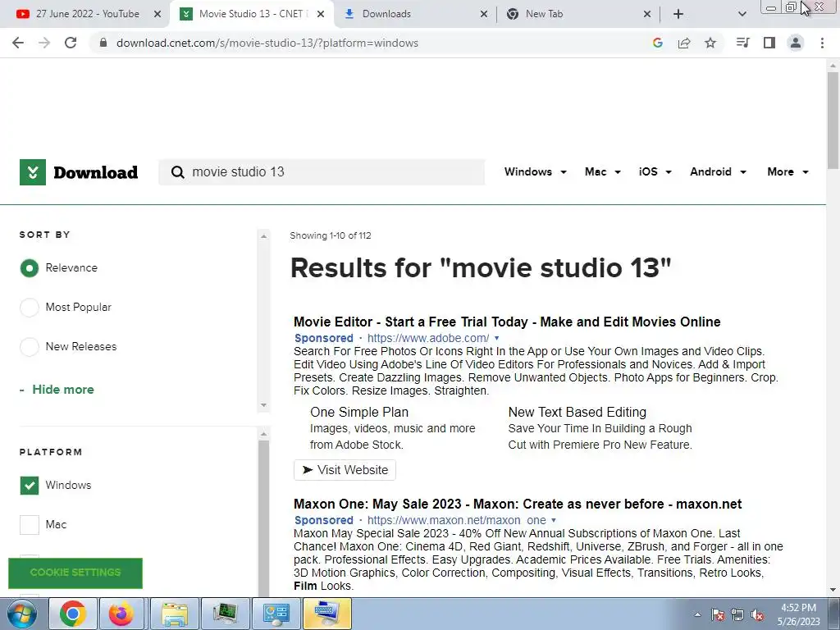Launch Firefox from the taskbar
The height and width of the screenshot is (630, 840).
121,614
